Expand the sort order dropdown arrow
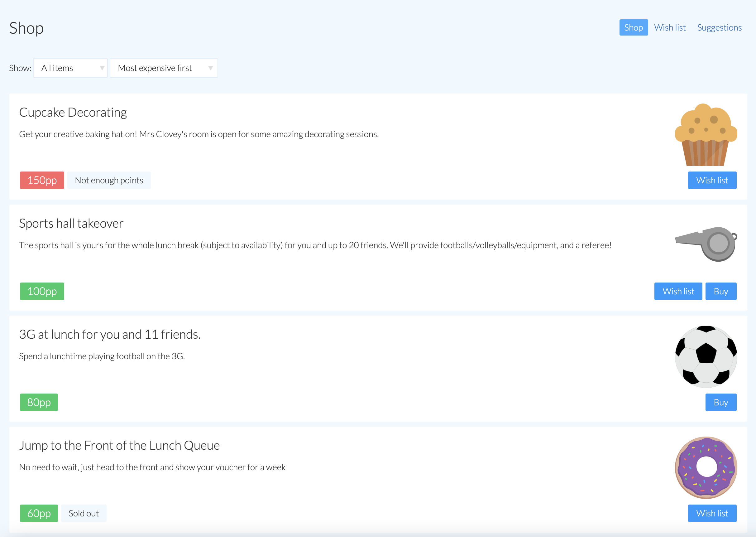 pos(211,68)
